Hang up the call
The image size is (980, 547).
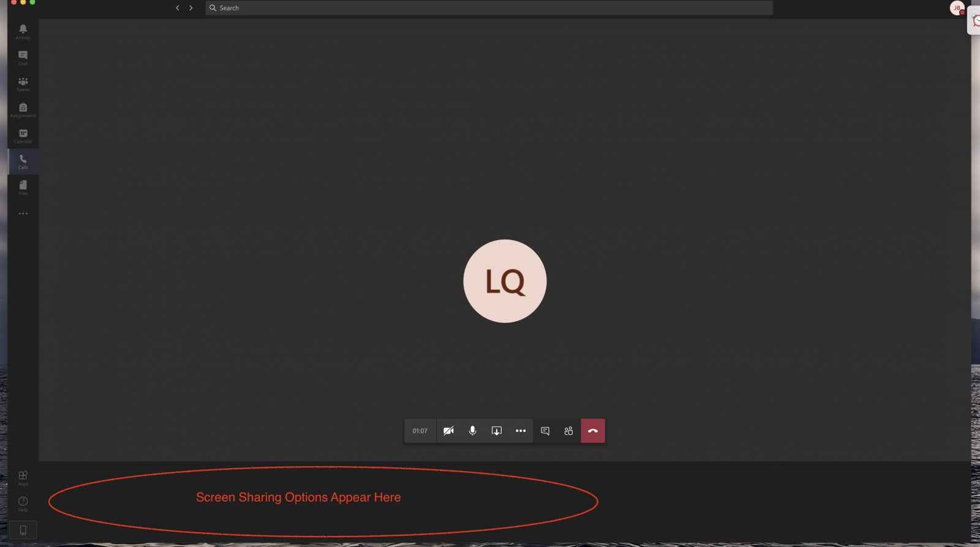[x=593, y=431]
